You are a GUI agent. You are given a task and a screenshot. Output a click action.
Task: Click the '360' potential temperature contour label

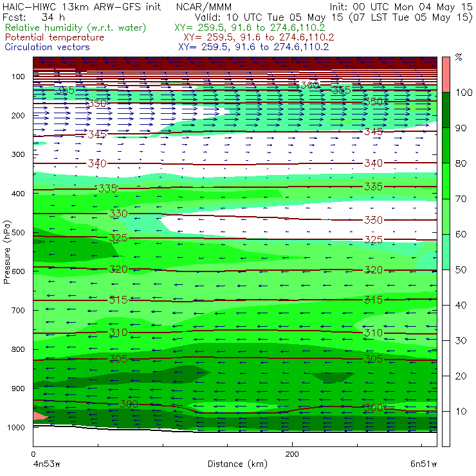(x=309, y=85)
